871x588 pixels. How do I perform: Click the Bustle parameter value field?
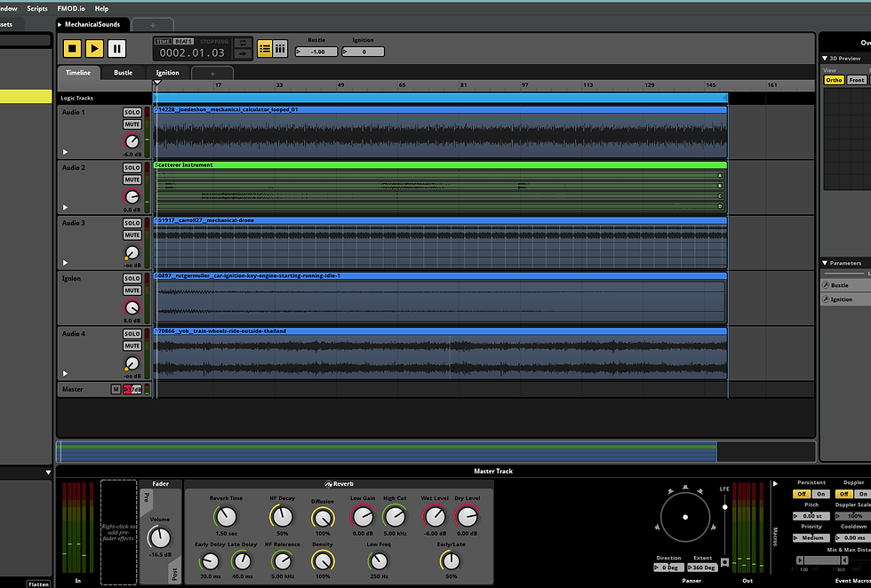pos(316,52)
